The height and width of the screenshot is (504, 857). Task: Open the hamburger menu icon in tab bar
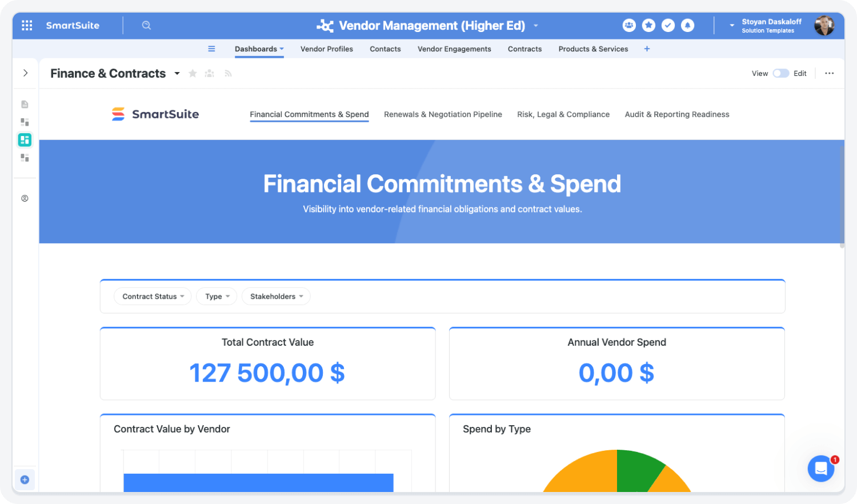211,49
